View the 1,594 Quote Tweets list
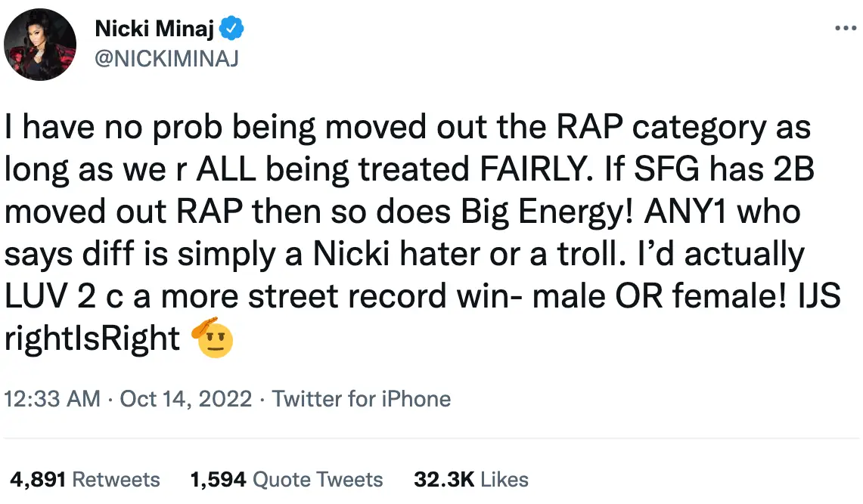Screen dimensions: 863x504 [x=287, y=479]
